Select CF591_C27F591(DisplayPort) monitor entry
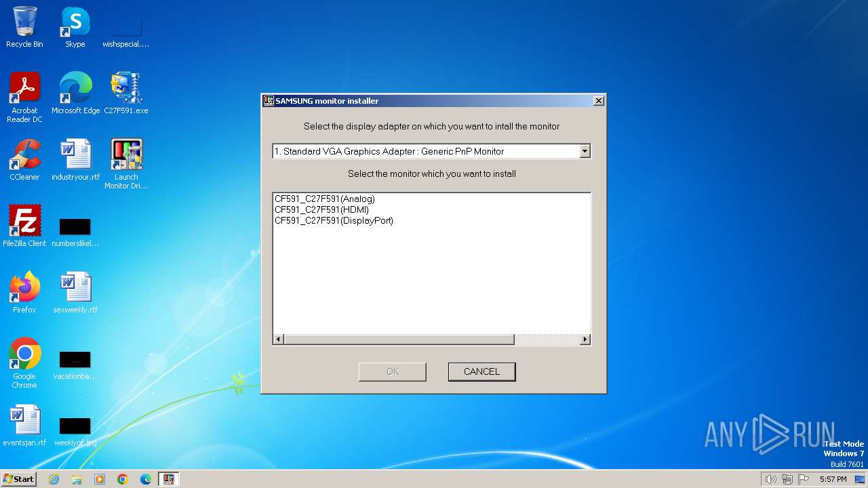This screenshot has height=488, width=868. tap(334, 221)
